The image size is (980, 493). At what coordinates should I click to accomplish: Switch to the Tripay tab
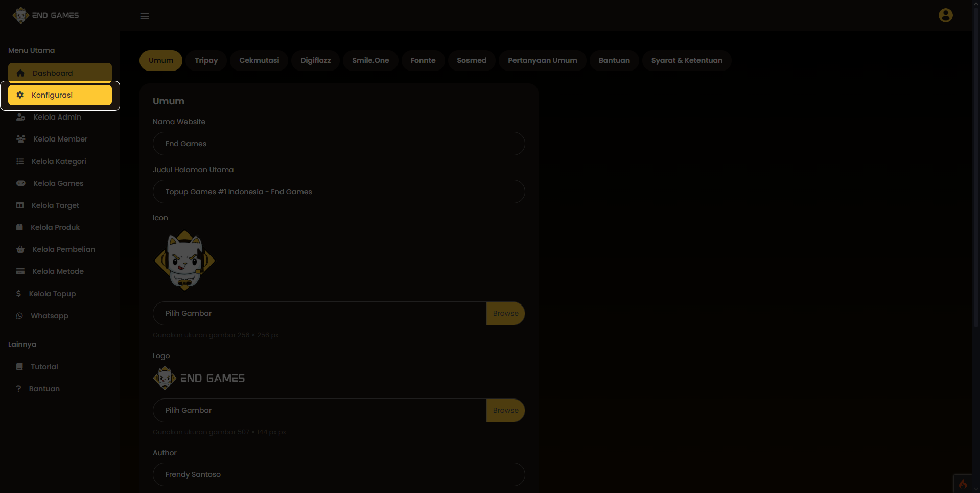206,60
